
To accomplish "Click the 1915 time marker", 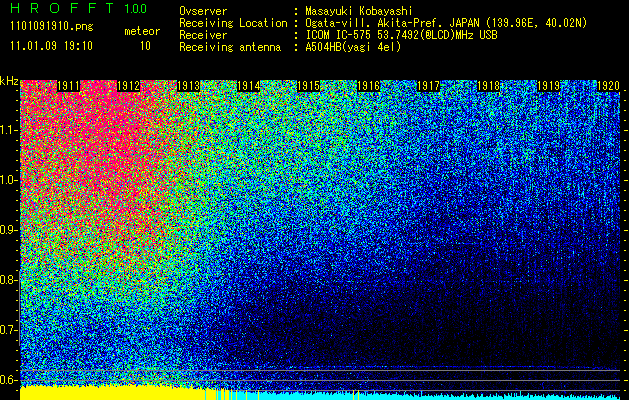I will pyautogui.click(x=308, y=86).
